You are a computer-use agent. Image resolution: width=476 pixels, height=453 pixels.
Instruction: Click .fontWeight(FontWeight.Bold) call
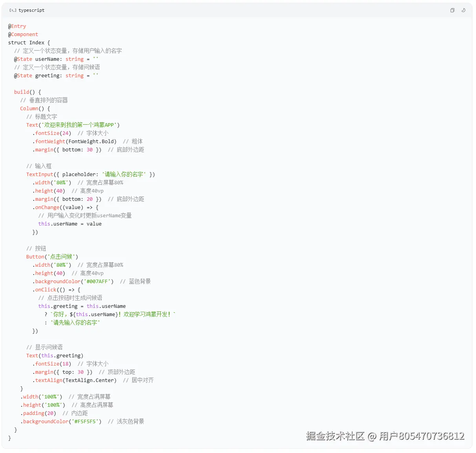[x=75, y=142]
